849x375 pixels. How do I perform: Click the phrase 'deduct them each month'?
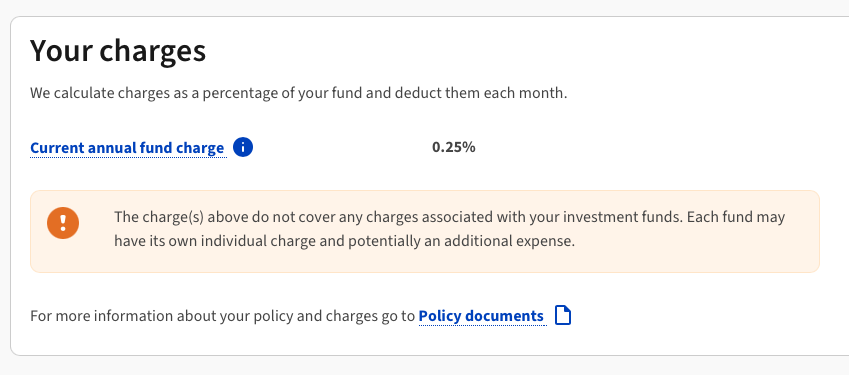pyautogui.click(x=481, y=93)
